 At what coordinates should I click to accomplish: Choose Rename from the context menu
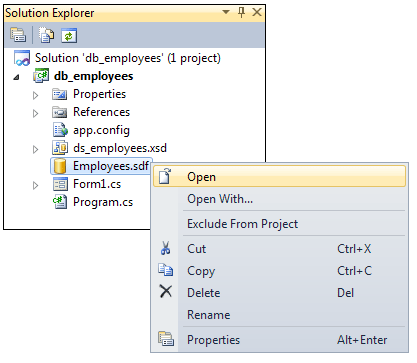(279, 315)
